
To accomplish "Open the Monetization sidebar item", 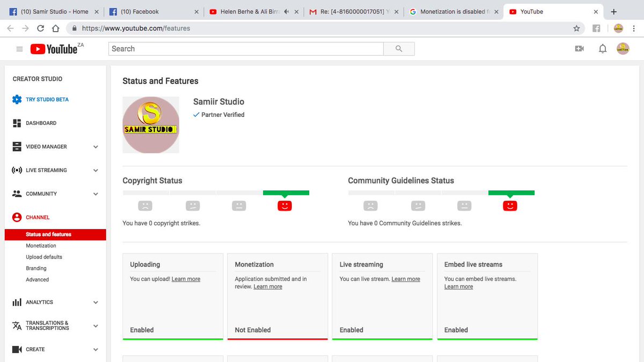I will pyautogui.click(x=41, y=246).
